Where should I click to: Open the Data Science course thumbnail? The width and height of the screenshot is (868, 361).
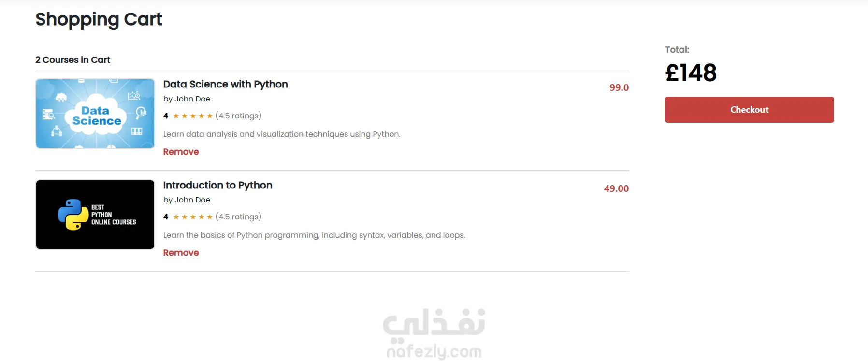(95, 114)
